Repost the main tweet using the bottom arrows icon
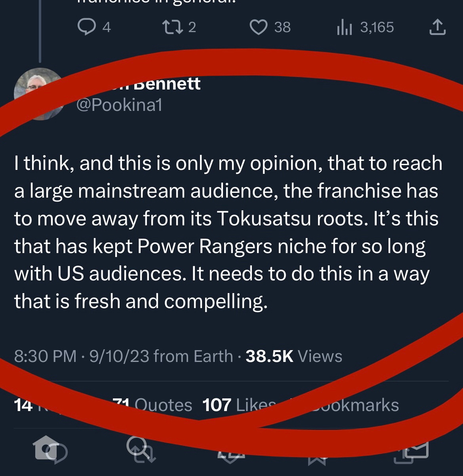The width and height of the screenshot is (463, 476). point(141,449)
